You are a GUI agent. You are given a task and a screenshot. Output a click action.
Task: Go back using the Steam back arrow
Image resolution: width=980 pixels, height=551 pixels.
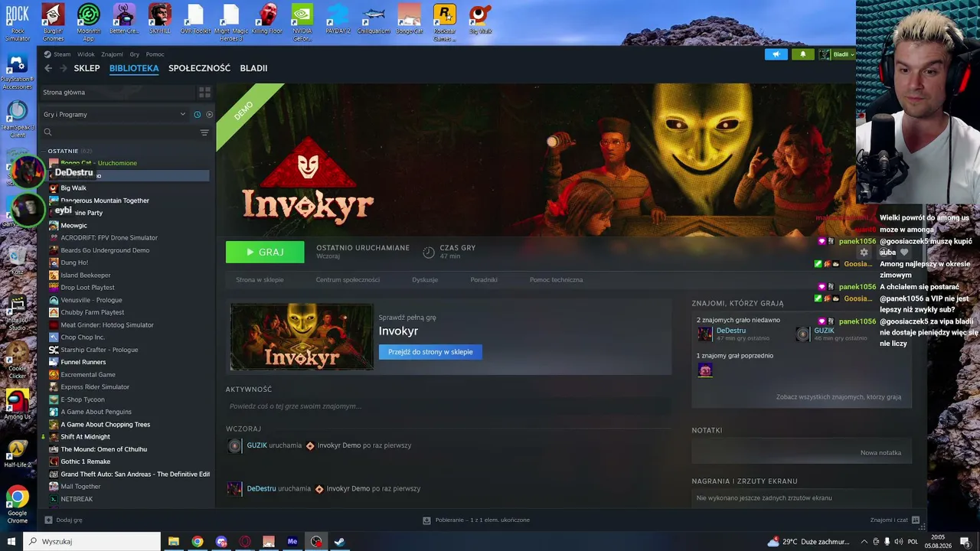(48, 68)
